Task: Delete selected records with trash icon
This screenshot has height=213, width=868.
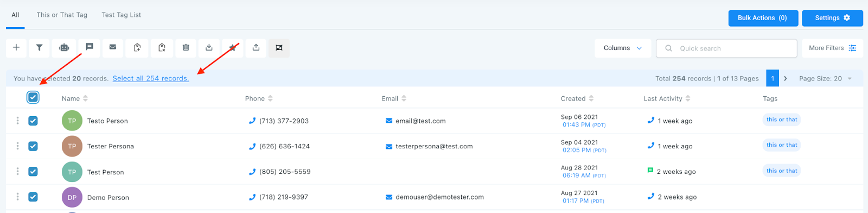Action: pyautogui.click(x=186, y=48)
